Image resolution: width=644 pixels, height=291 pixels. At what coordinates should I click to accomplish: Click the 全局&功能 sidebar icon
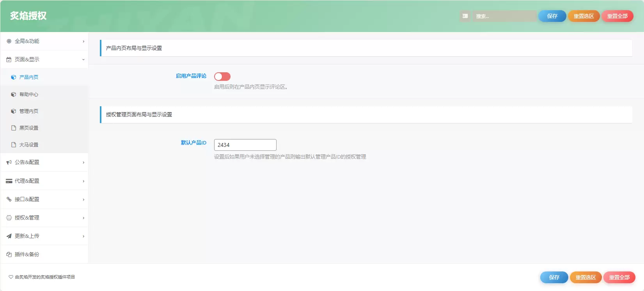(x=9, y=41)
